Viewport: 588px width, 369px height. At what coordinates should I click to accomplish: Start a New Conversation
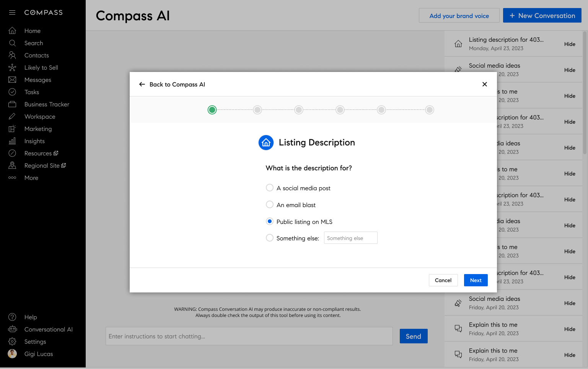pos(542,15)
